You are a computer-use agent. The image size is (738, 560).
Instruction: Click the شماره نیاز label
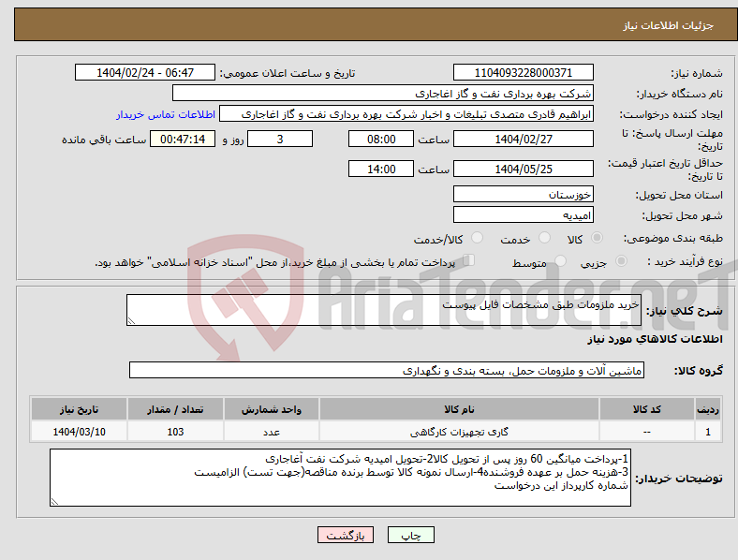click(x=697, y=73)
